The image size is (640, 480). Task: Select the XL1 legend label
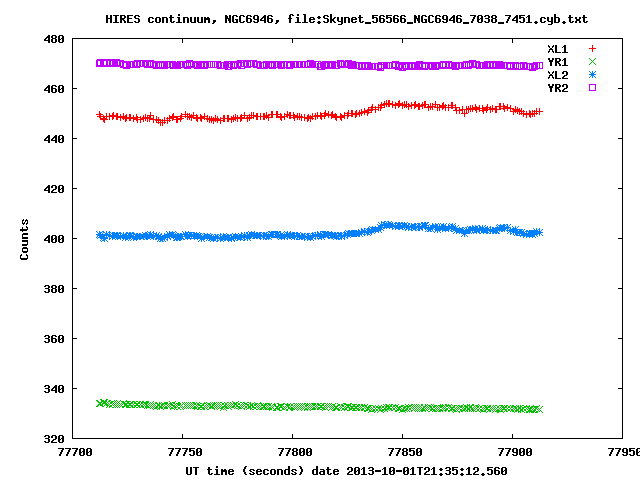[558, 49]
